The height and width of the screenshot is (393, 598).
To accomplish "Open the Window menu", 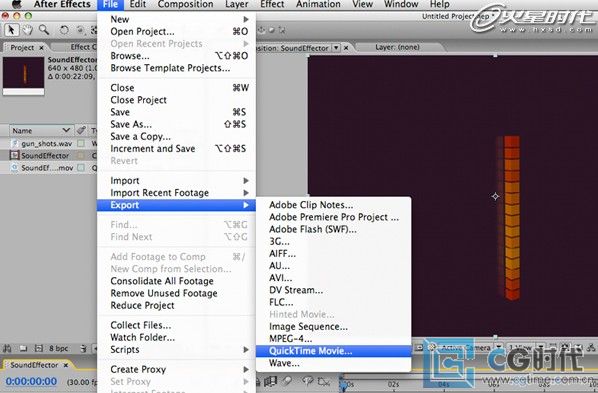I will (x=401, y=4).
